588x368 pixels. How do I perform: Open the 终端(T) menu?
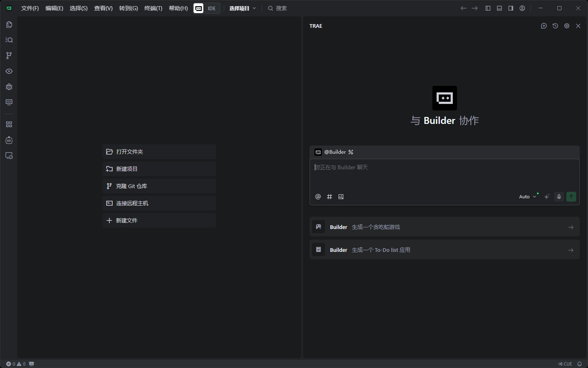pos(153,8)
